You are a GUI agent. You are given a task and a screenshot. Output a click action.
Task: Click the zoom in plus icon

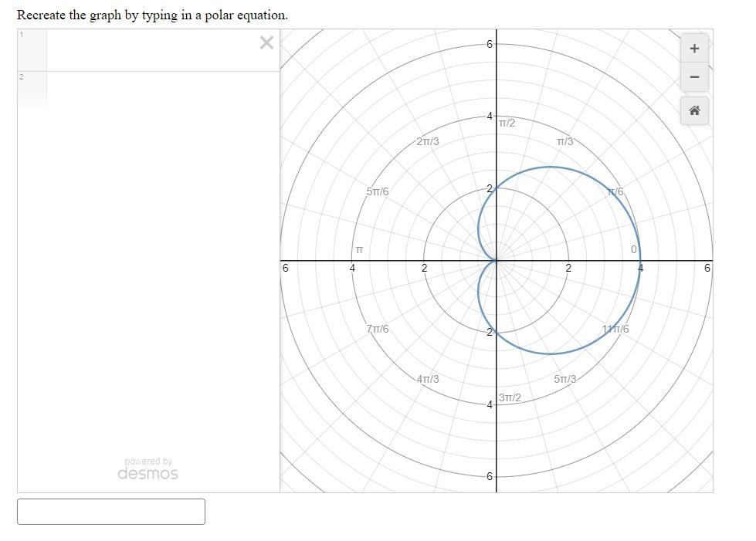pyautogui.click(x=693, y=48)
